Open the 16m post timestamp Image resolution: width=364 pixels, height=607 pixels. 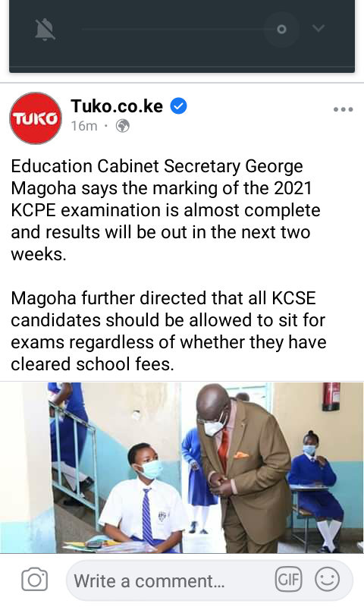[84, 126]
